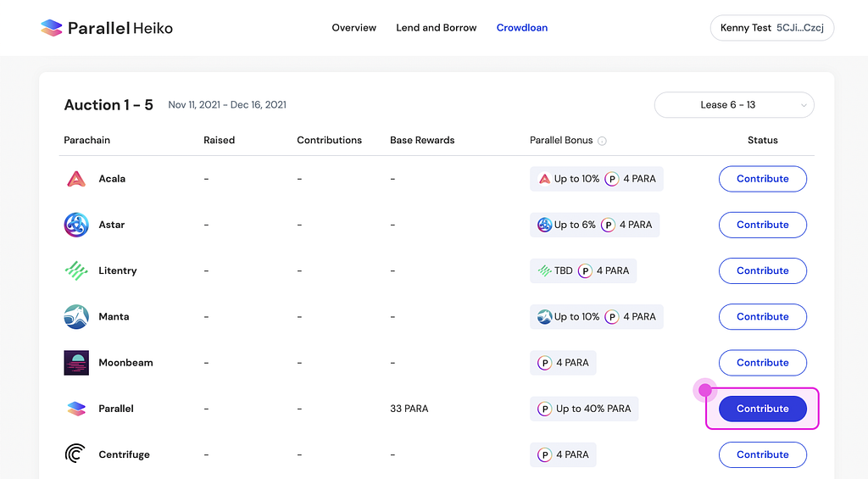Open the Lease 6 - 13 dropdown

point(734,105)
